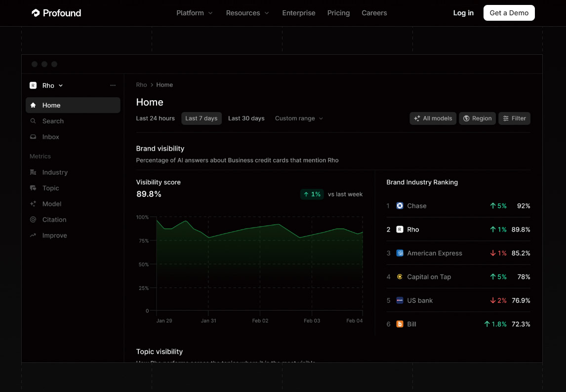Go to Home in sidebar
Image resolution: width=566 pixels, height=392 pixels.
click(x=73, y=105)
